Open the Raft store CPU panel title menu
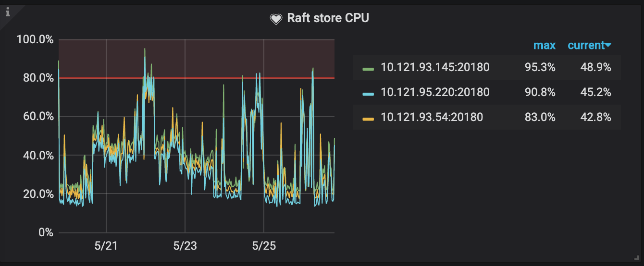 [x=328, y=18]
